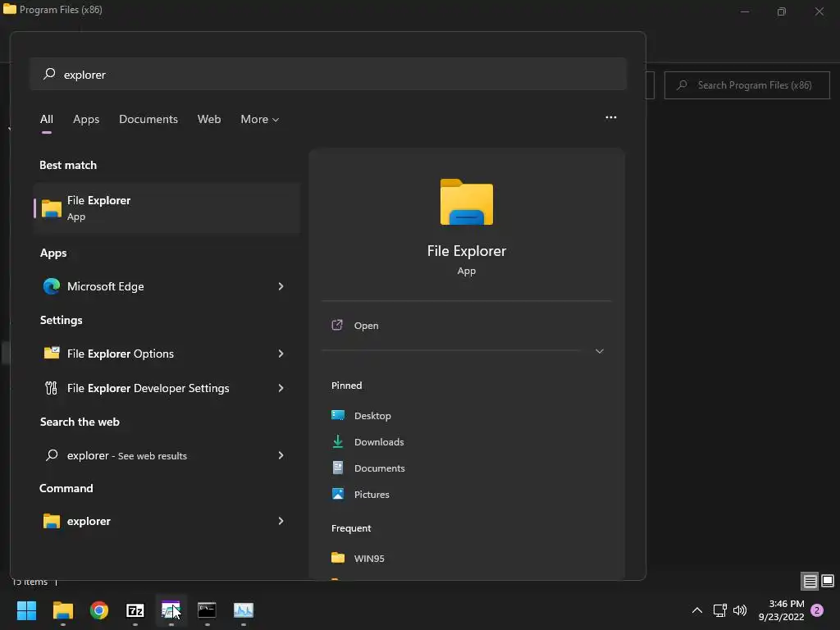The width and height of the screenshot is (840, 630).
Task: Switch to the Web search tab
Action: click(x=209, y=120)
